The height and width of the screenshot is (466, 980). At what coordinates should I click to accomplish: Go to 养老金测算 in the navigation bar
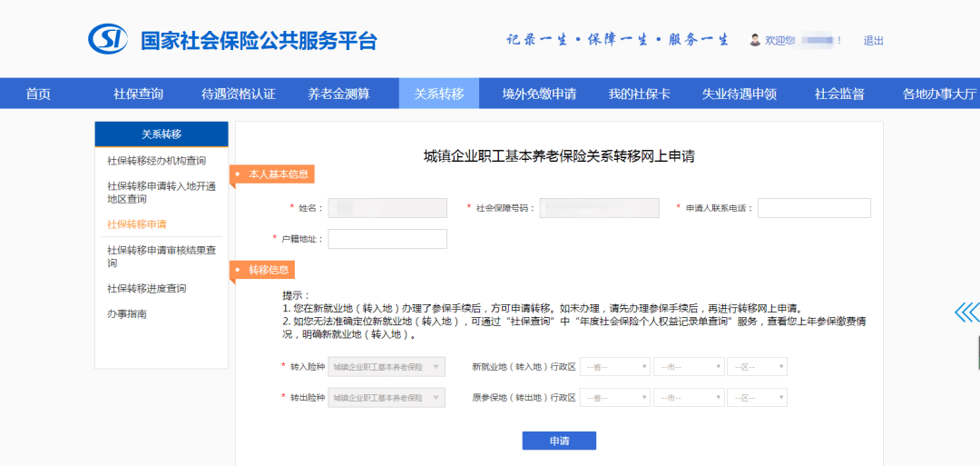coord(338,94)
